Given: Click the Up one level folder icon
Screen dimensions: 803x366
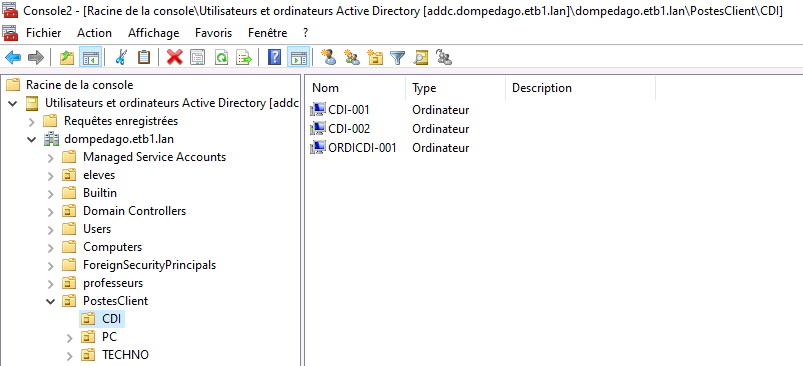Looking at the screenshot, I should click(67, 57).
